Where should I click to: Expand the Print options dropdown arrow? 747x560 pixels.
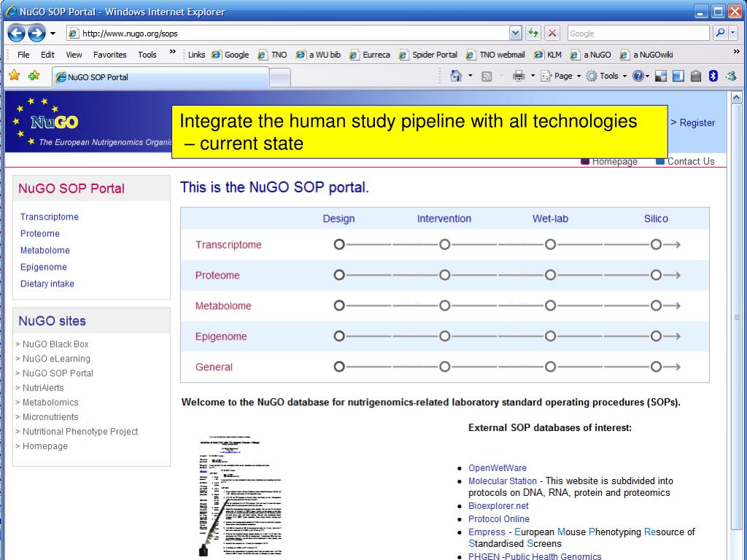click(x=533, y=76)
